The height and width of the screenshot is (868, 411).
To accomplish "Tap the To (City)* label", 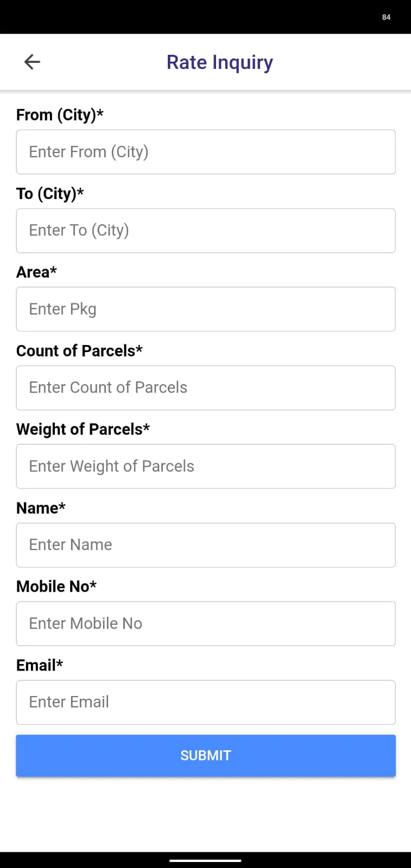I will coord(50,194).
